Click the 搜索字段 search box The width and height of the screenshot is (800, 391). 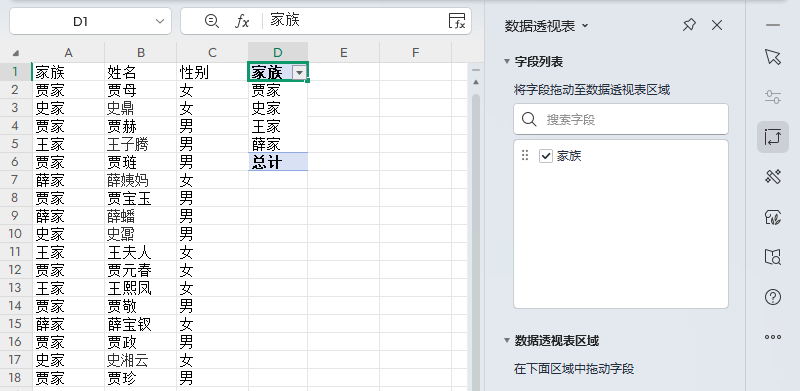tap(621, 119)
